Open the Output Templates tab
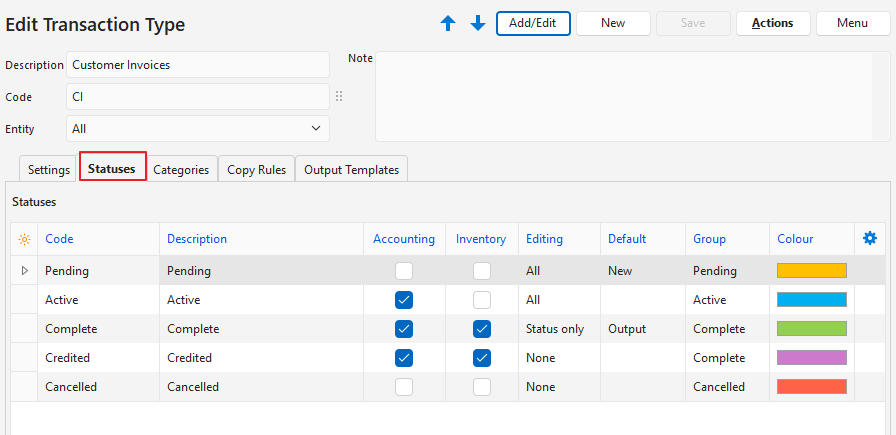The width and height of the screenshot is (896, 435). pos(351,170)
